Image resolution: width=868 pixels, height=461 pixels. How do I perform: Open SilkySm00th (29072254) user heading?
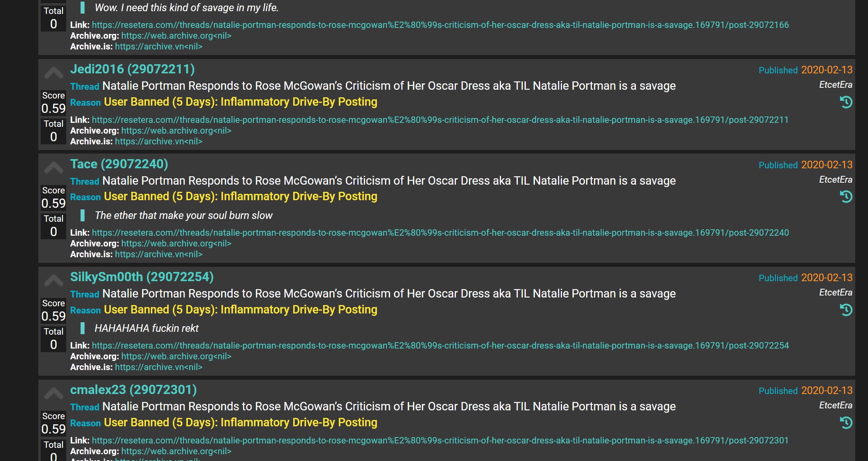click(142, 277)
